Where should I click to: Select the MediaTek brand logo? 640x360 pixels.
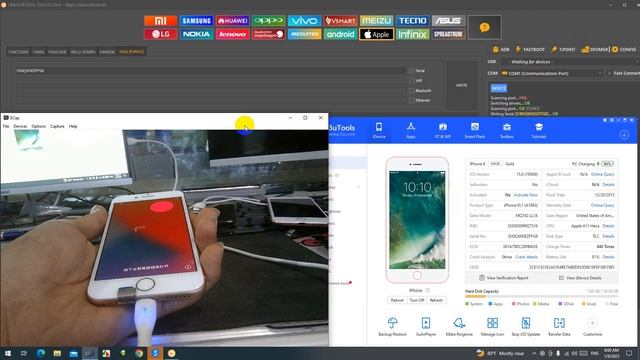[304, 34]
